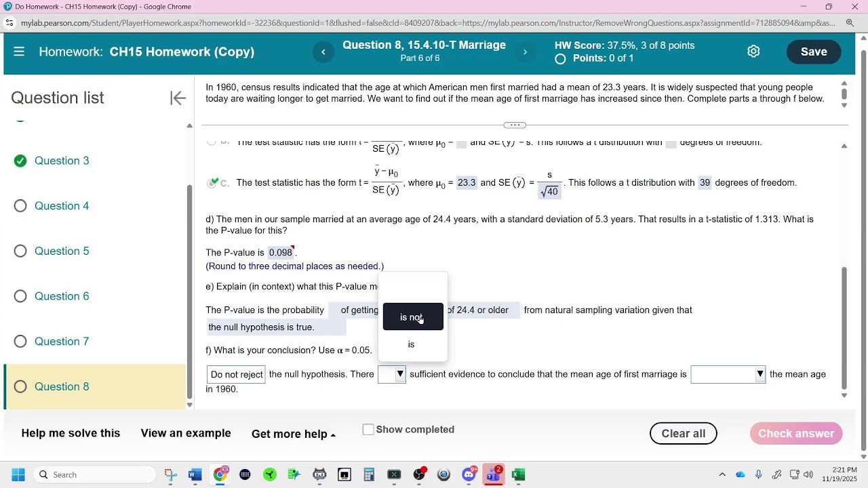
Task: Open the 'Do not reject' dropdown
Action: coord(237,375)
